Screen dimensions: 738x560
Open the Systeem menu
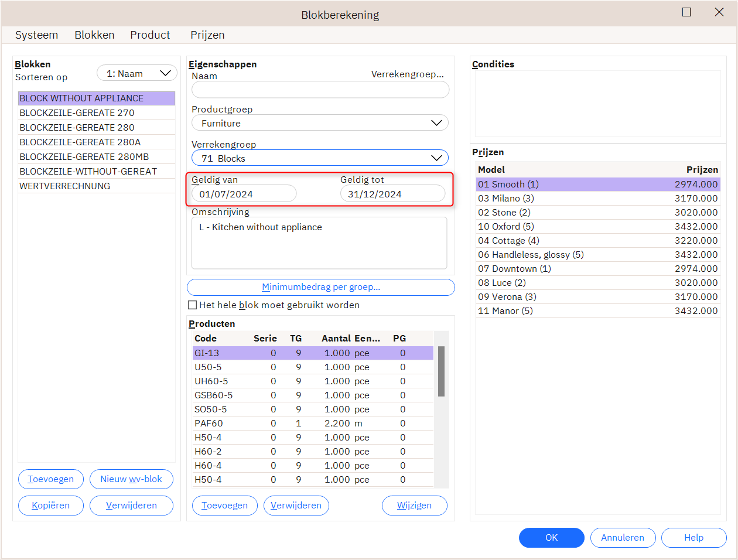tap(36, 35)
